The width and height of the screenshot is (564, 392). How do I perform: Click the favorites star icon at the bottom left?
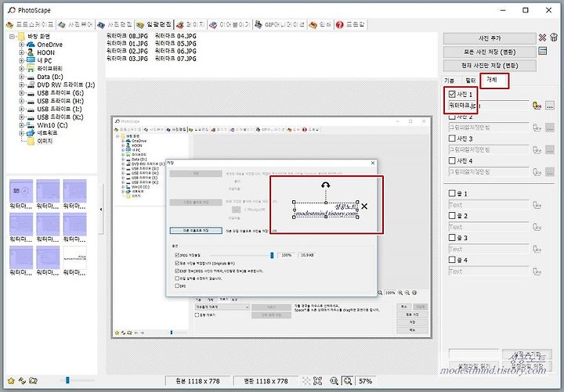[11, 380]
